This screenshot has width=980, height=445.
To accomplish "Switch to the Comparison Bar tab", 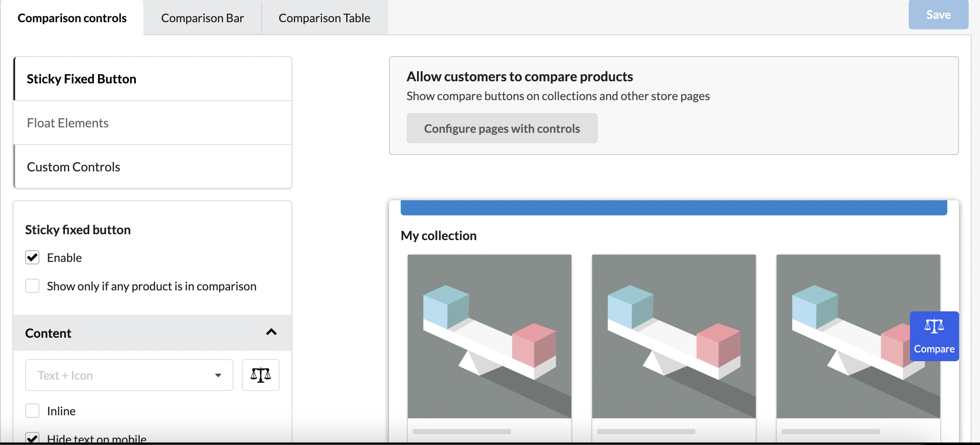I will (202, 18).
